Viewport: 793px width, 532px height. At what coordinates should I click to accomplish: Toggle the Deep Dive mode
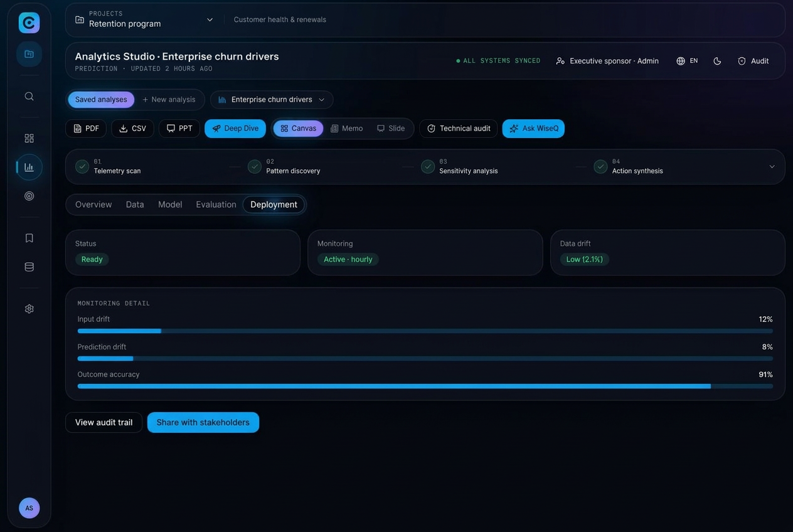pos(235,129)
